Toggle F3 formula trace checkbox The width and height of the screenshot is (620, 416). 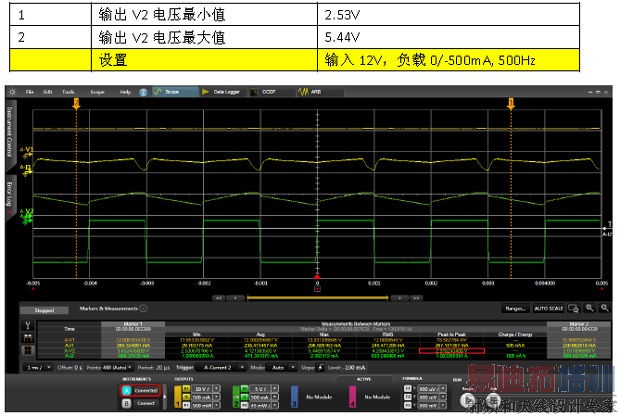pyautogui.click(x=408, y=405)
